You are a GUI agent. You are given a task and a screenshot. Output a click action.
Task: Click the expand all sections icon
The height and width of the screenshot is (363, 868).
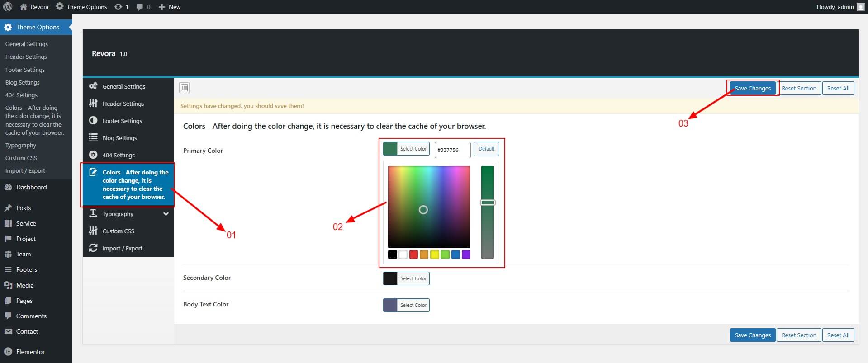click(184, 88)
